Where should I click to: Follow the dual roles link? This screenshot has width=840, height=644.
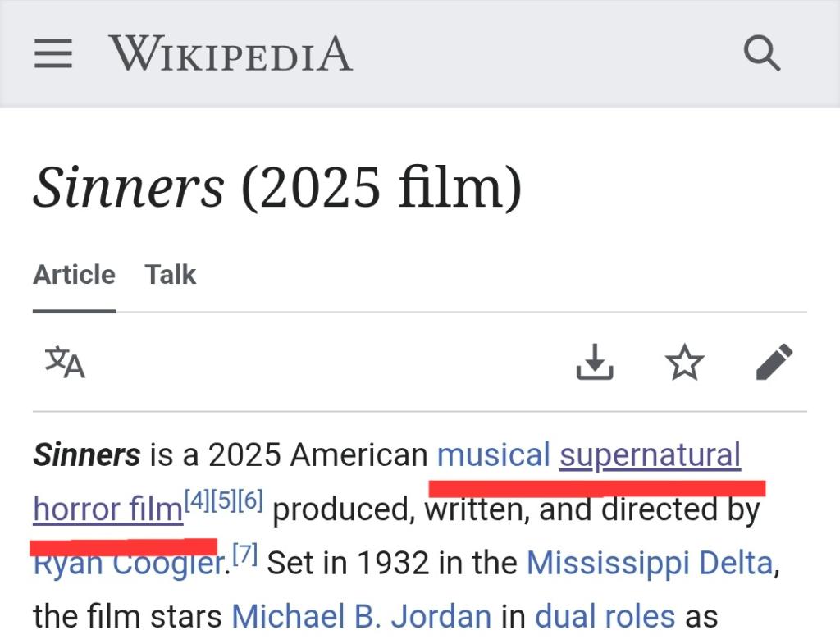coord(605,616)
